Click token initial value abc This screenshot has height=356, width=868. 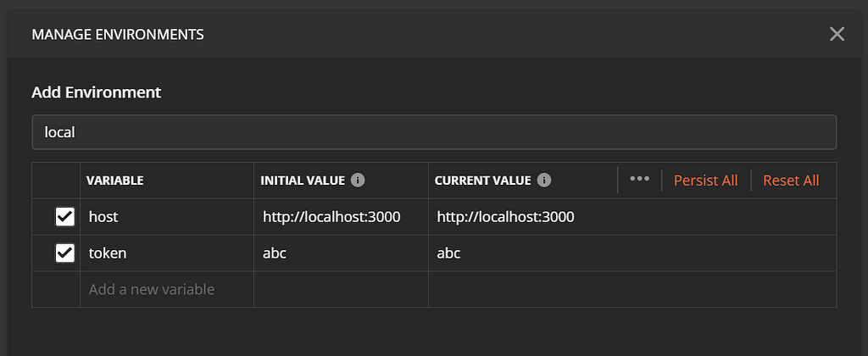pos(275,253)
